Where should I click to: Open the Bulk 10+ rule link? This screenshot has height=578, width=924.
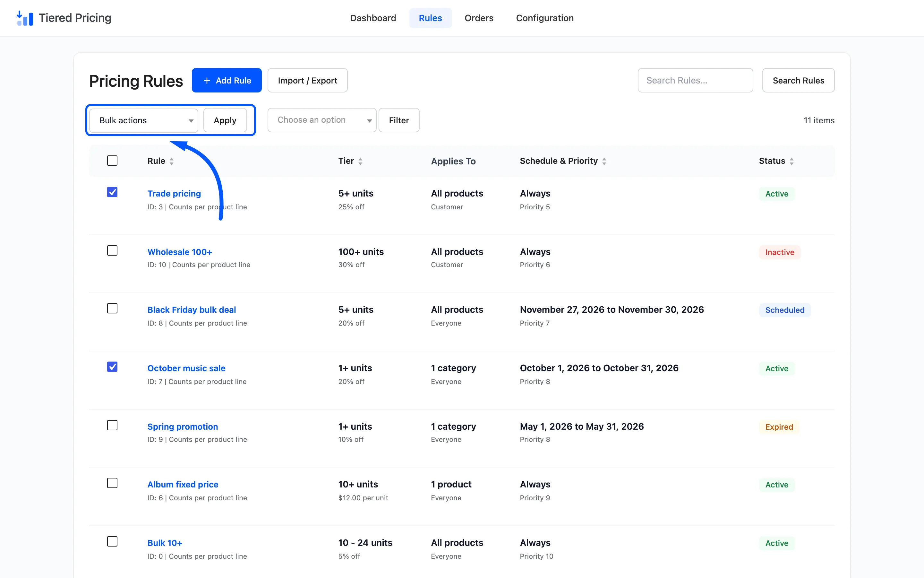click(165, 543)
